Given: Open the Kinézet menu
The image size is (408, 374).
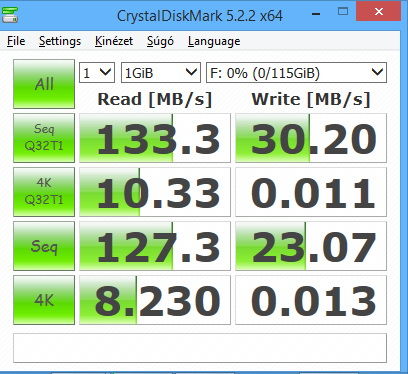Looking at the screenshot, I should pos(114,41).
